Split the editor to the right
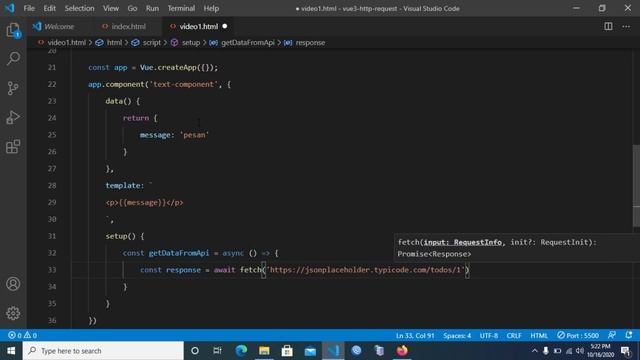This screenshot has width=640, height=360. point(608,27)
